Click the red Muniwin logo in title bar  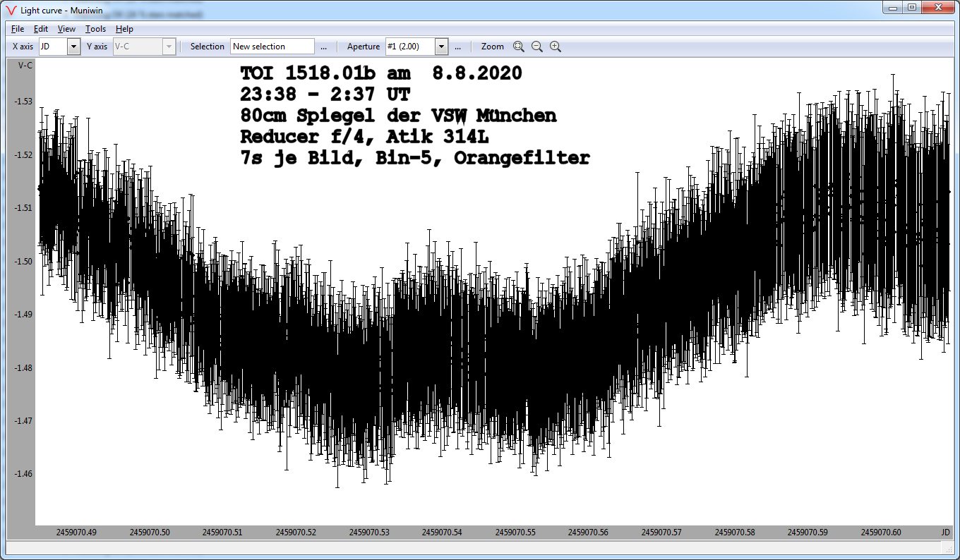tap(11, 9)
